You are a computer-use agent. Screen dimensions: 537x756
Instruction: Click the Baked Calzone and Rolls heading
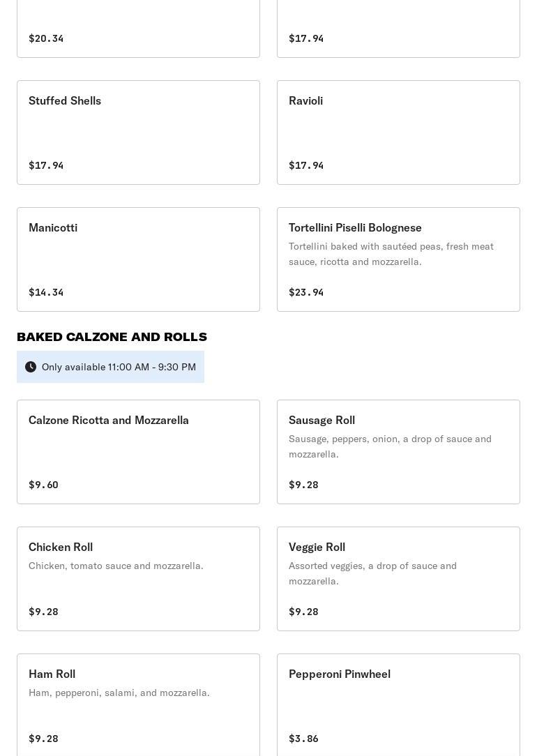pyautogui.click(x=112, y=337)
